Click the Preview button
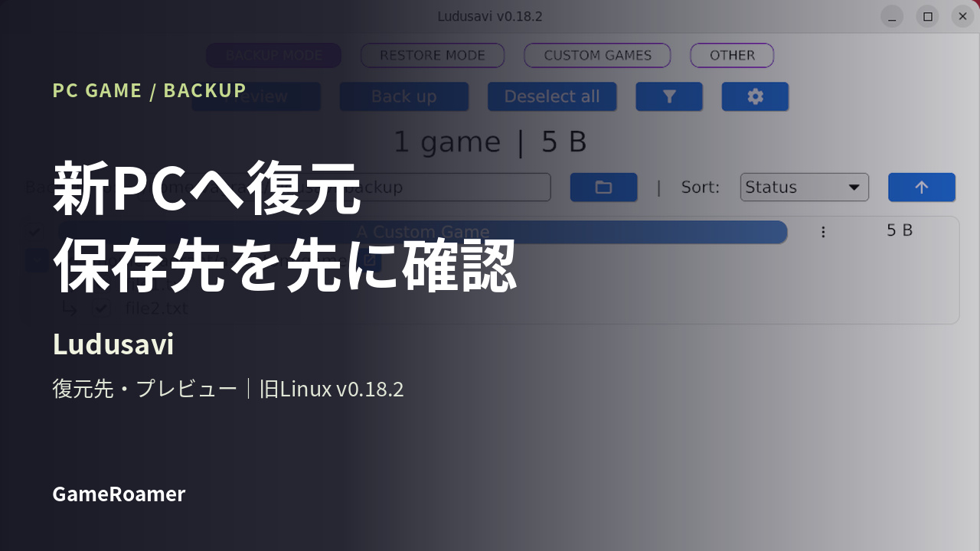Screen dimensions: 980x551 click(256, 96)
